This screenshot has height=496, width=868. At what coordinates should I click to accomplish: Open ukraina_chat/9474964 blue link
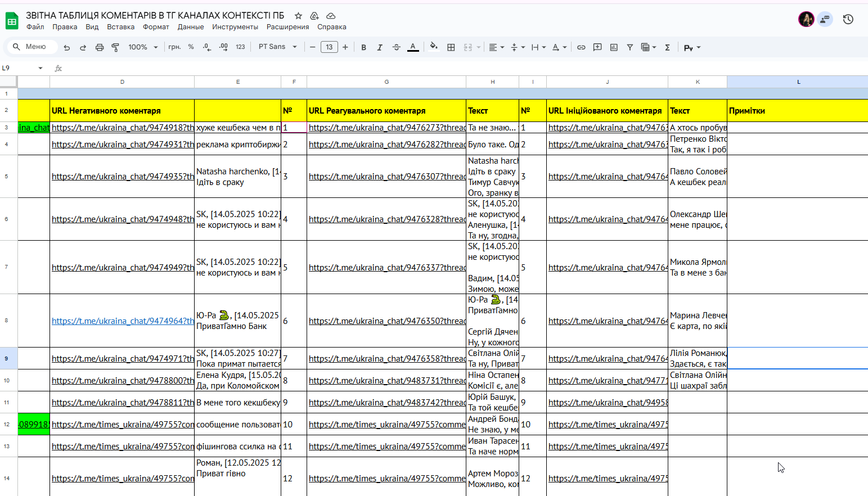click(123, 321)
